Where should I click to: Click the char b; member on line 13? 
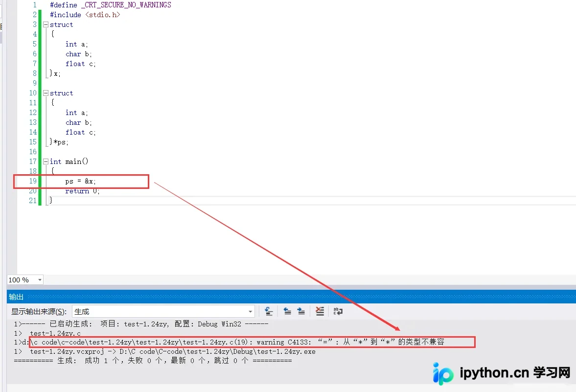[x=79, y=123]
